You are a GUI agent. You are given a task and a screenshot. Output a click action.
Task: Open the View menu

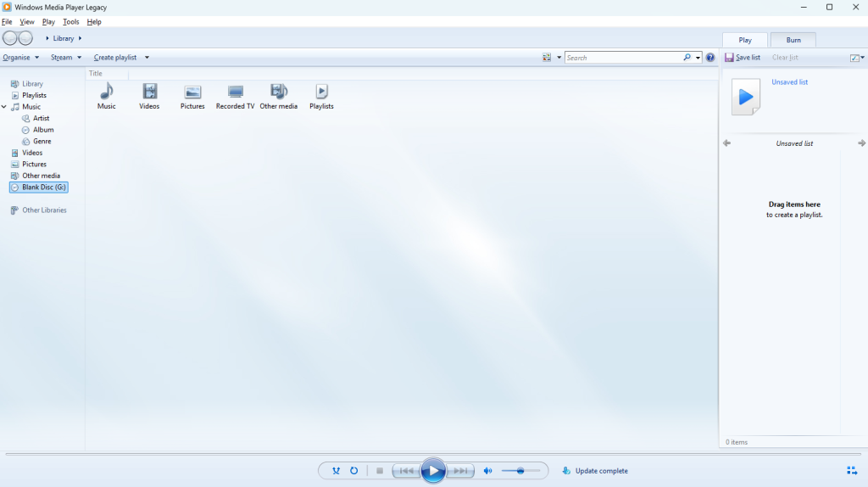pos(26,22)
